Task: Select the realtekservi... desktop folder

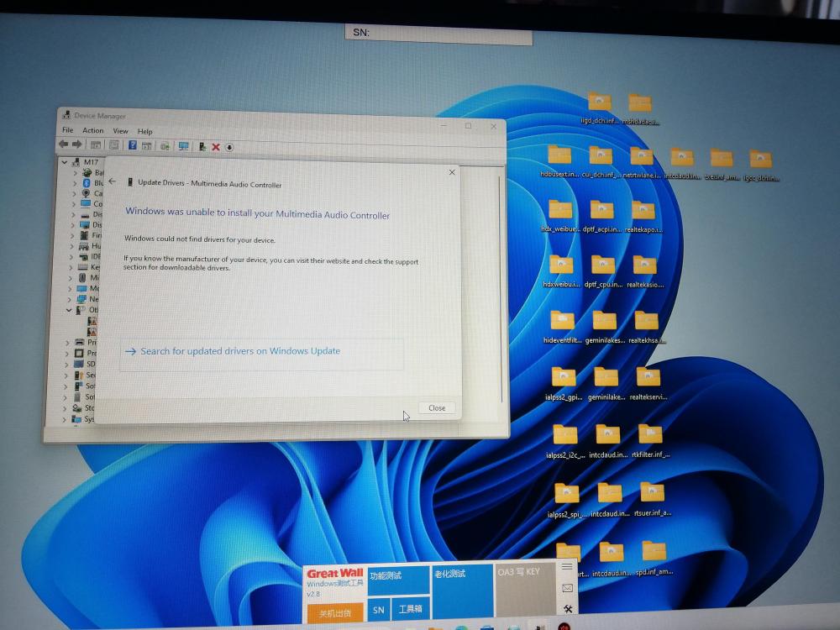Action: click(648, 384)
